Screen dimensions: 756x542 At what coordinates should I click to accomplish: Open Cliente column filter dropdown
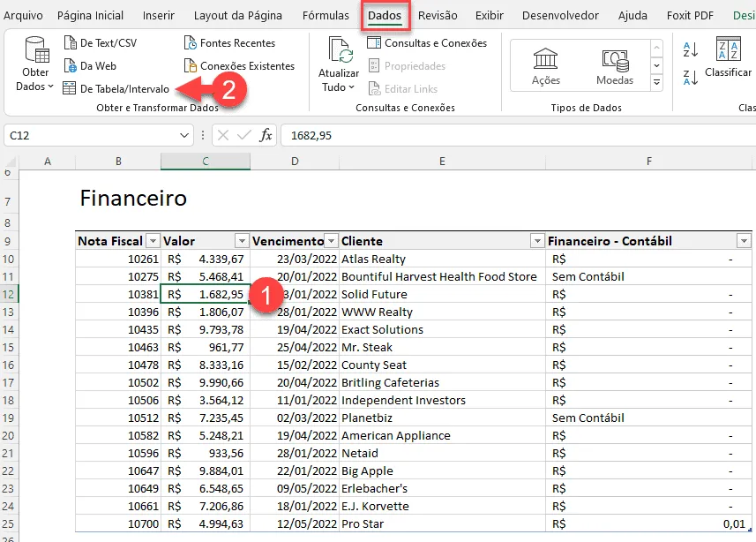tap(537, 241)
